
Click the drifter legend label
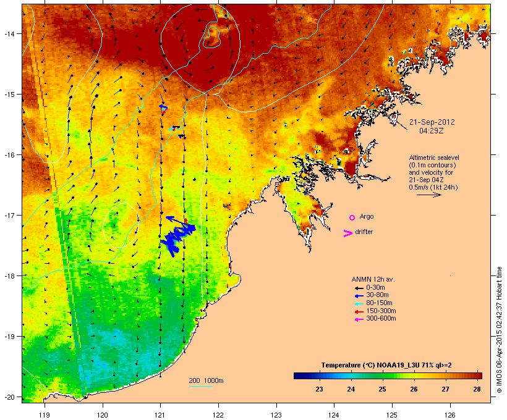click(x=364, y=232)
